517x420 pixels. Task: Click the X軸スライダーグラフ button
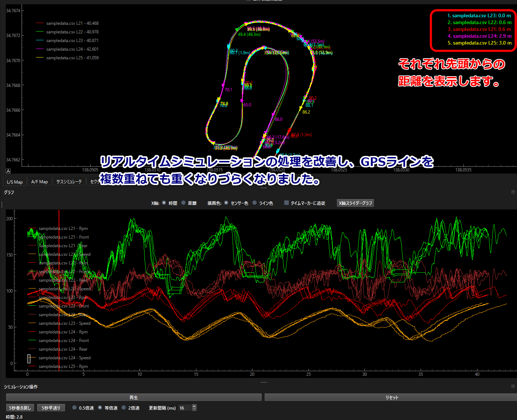[x=355, y=203]
